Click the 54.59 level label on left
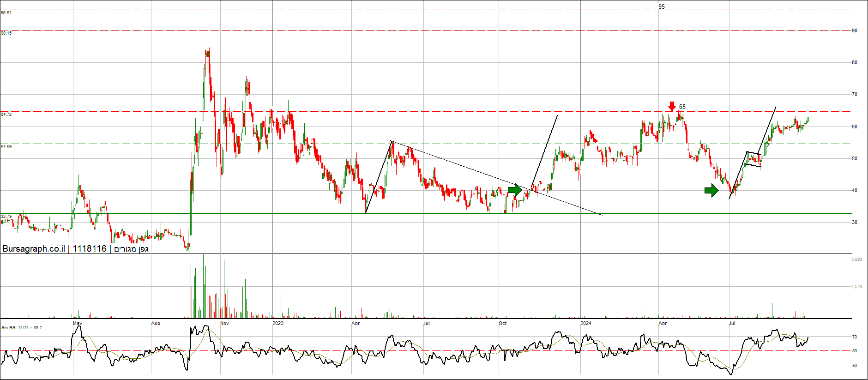 tap(6, 146)
